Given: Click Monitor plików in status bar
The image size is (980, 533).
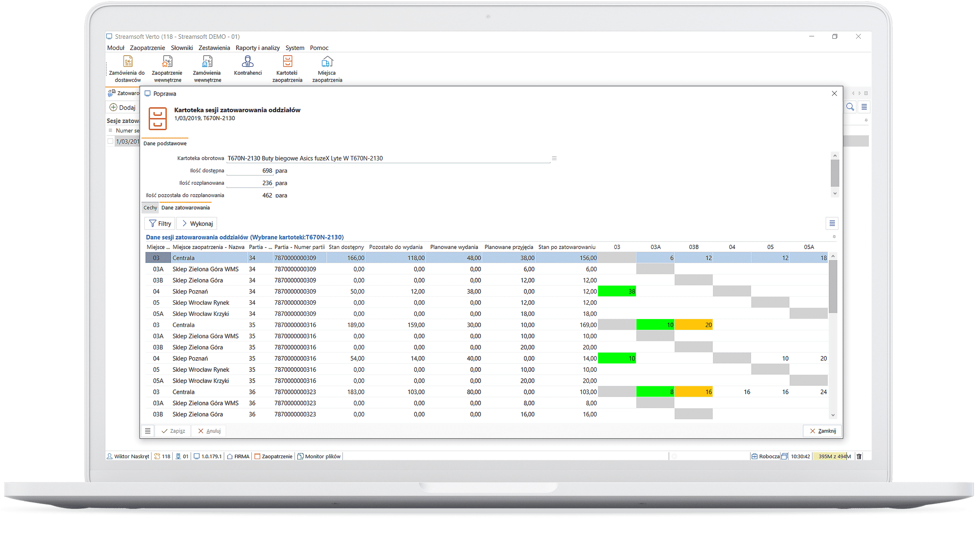Looking at the screenshot, I should [x=319, y=456].
